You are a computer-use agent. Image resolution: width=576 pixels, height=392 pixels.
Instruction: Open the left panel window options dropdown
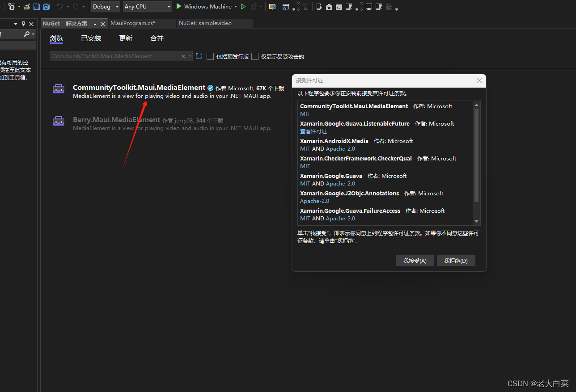16,24
